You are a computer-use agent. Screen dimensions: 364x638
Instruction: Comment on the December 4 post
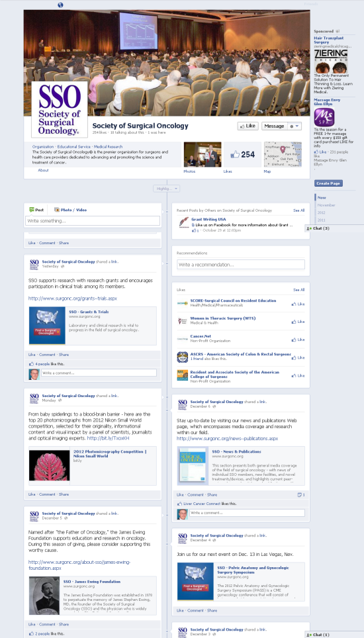pyautogui.click(x=195, y=610)
